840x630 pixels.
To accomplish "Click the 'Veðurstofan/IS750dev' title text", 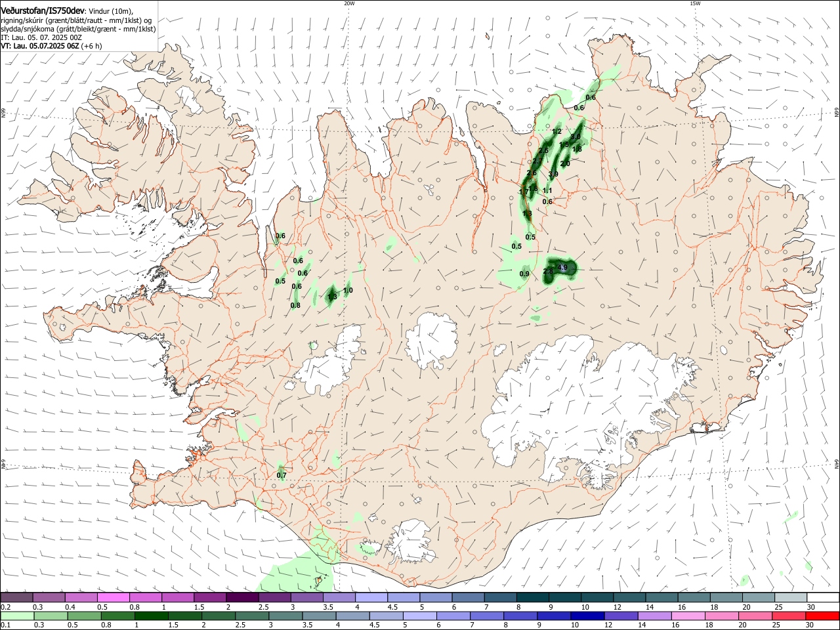I will (x=43, y=10).
